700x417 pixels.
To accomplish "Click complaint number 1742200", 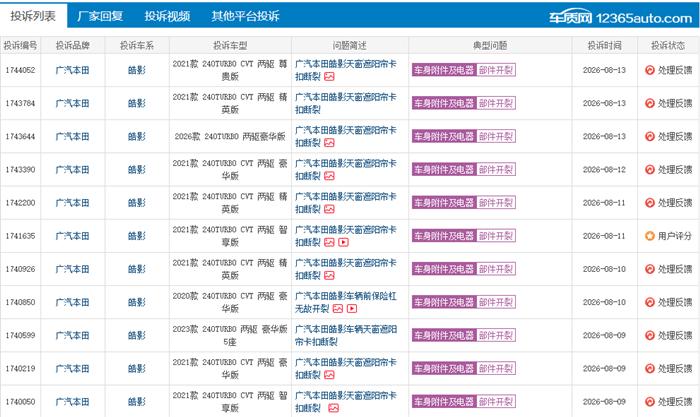I will coord(21,203).
